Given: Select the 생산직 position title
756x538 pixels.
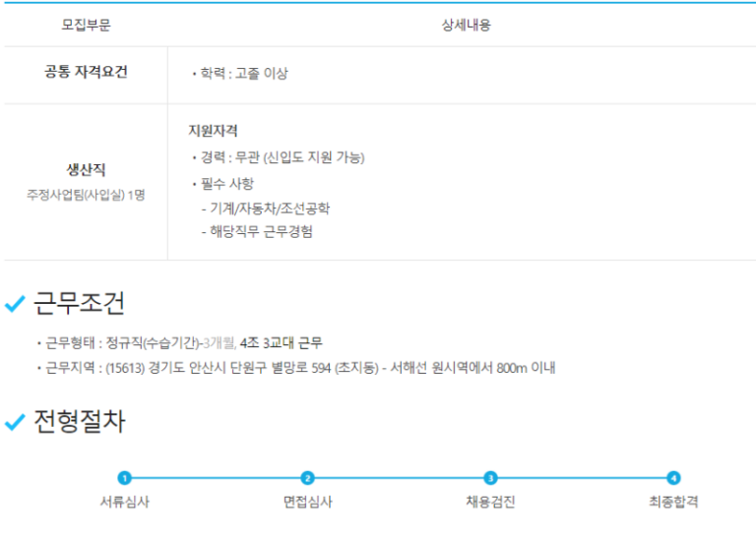Looking at the screenshot, I should point(86,170).
